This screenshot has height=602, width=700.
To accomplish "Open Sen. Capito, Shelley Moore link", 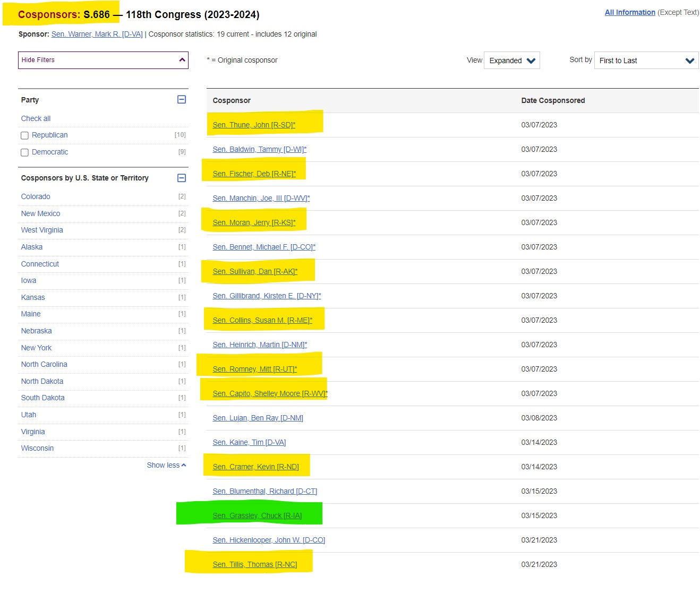I will [270, 393].
